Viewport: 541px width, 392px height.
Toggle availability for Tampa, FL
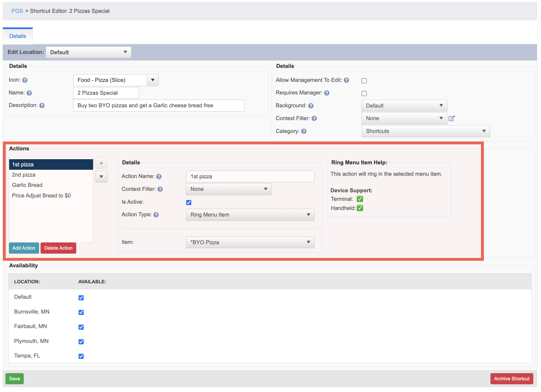(x=81, y=356)
